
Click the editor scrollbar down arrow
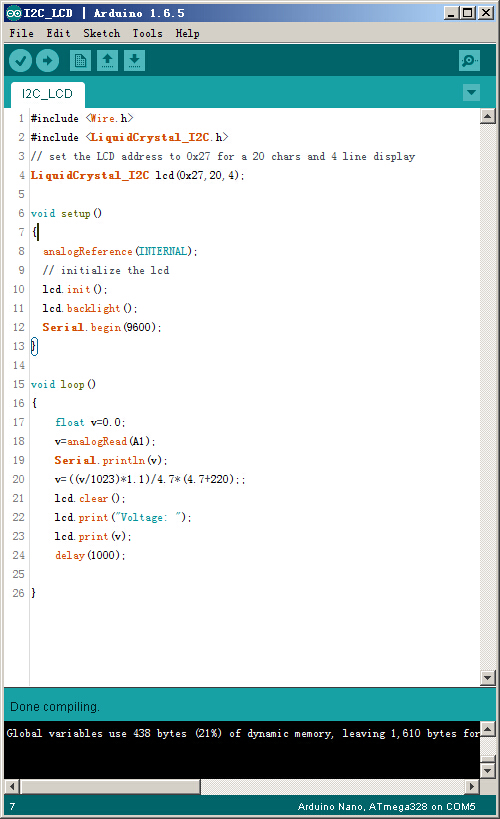[487, 678]
